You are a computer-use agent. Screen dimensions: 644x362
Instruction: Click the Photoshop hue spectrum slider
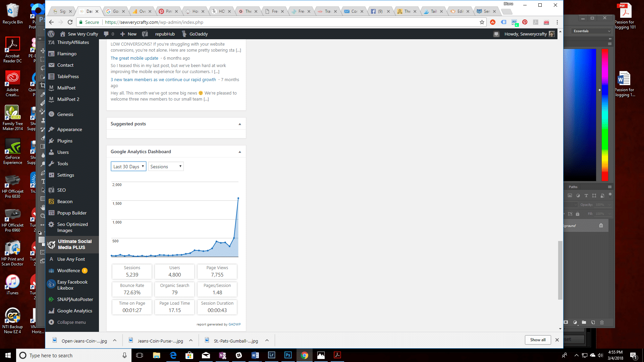pos(605,115)
